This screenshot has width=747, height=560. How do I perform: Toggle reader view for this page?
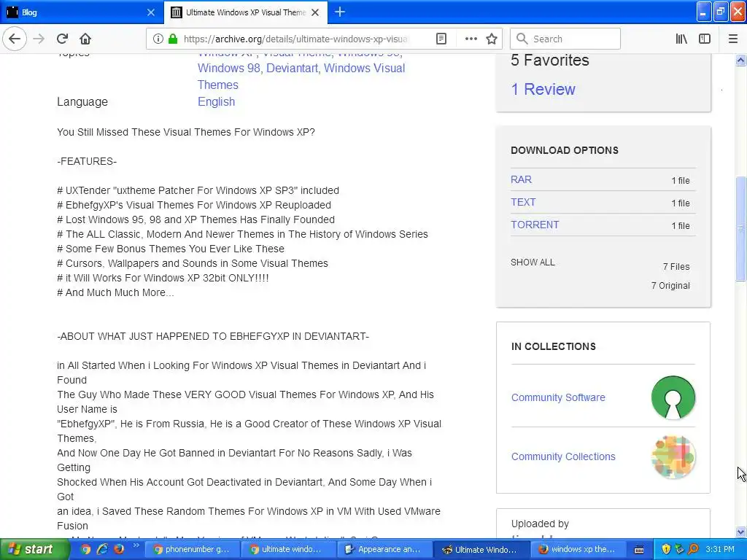pyautogui.click(x=441, y=39)
